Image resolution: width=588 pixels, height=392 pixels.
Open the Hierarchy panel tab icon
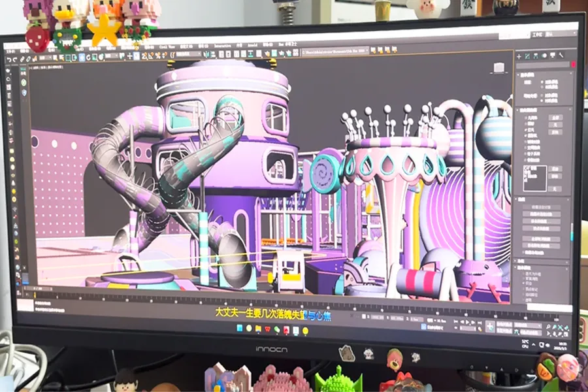click(536, 56)
